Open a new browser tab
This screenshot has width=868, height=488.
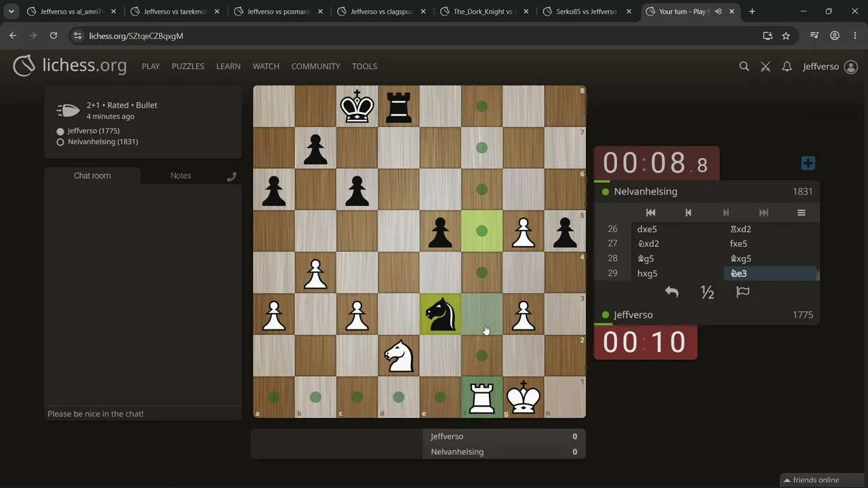tap(752, 12)
